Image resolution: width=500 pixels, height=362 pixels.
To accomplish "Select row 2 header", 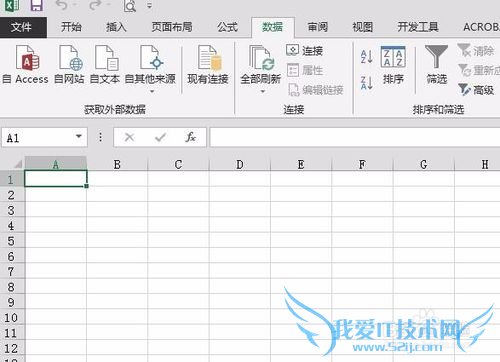I will click(x=12, y=194).
